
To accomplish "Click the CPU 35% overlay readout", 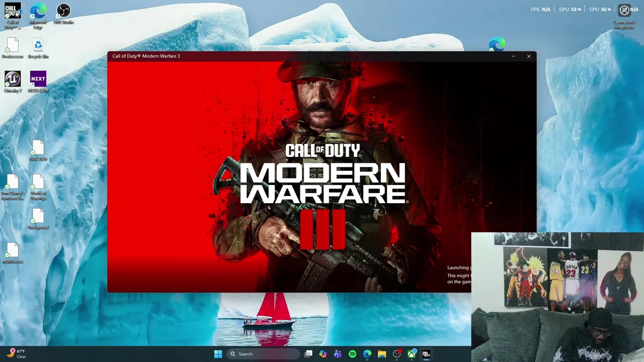I will click(600, 10).
